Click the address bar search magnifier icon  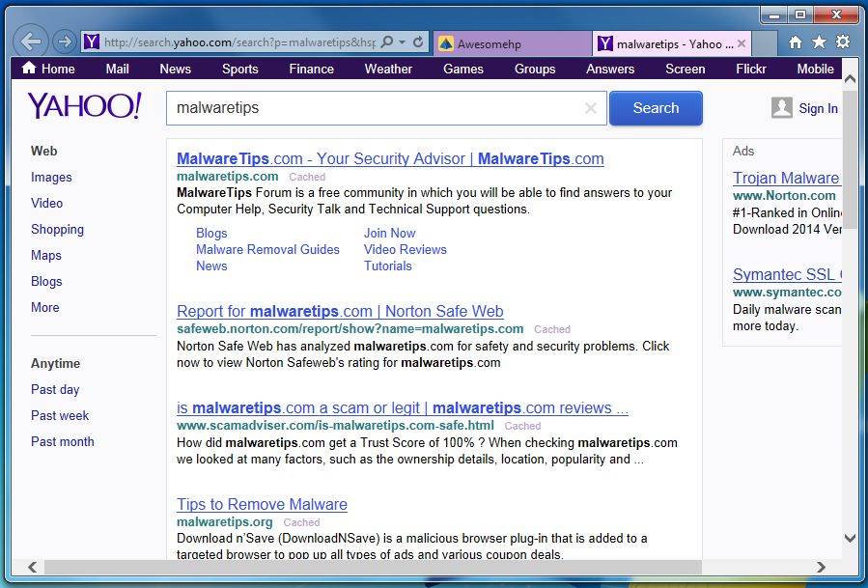[387, 42]
